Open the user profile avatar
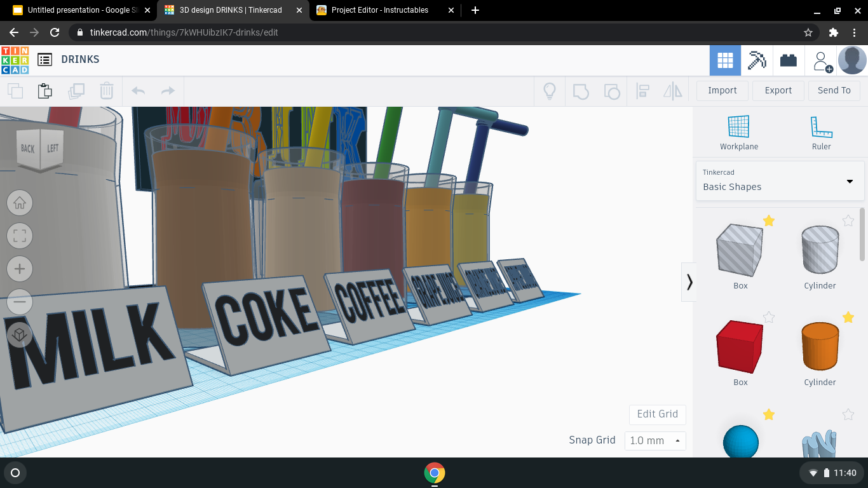 [x=852, y=60]
